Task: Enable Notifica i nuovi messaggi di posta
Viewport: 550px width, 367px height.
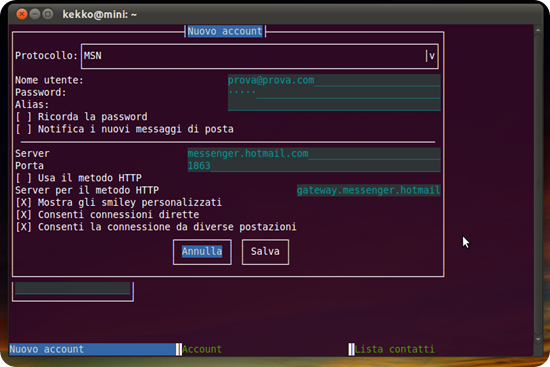Action: [24, 129]
